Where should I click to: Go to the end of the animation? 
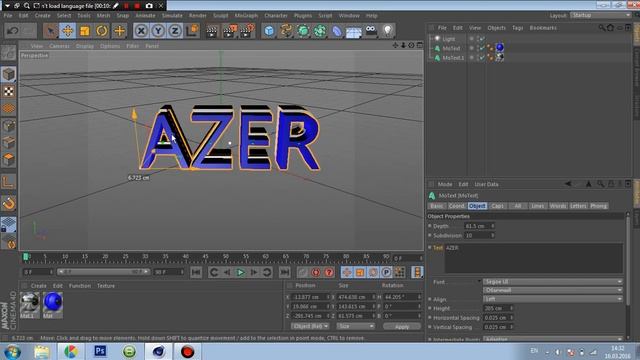(x=284, y=272)
